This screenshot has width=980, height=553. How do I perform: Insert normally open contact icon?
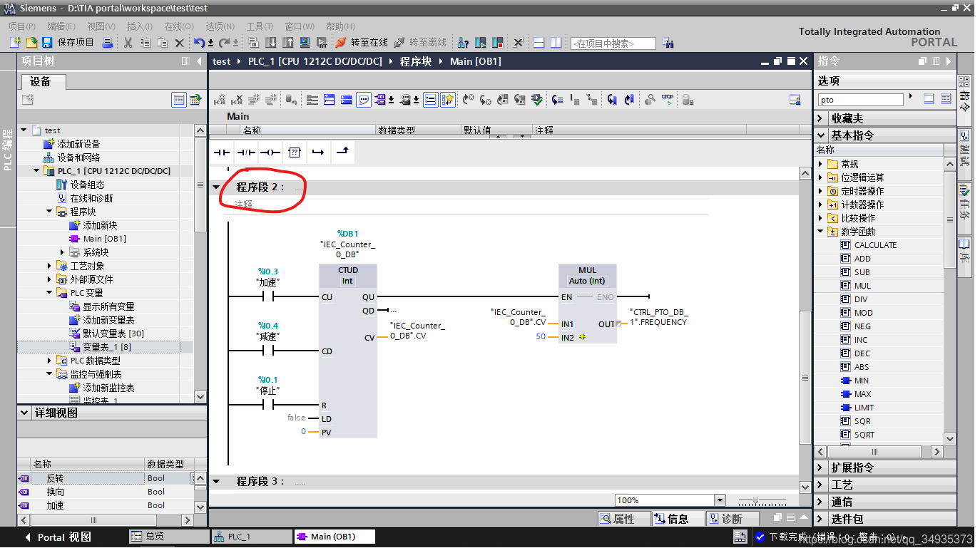pyautogui.click(x=222, y=153)
